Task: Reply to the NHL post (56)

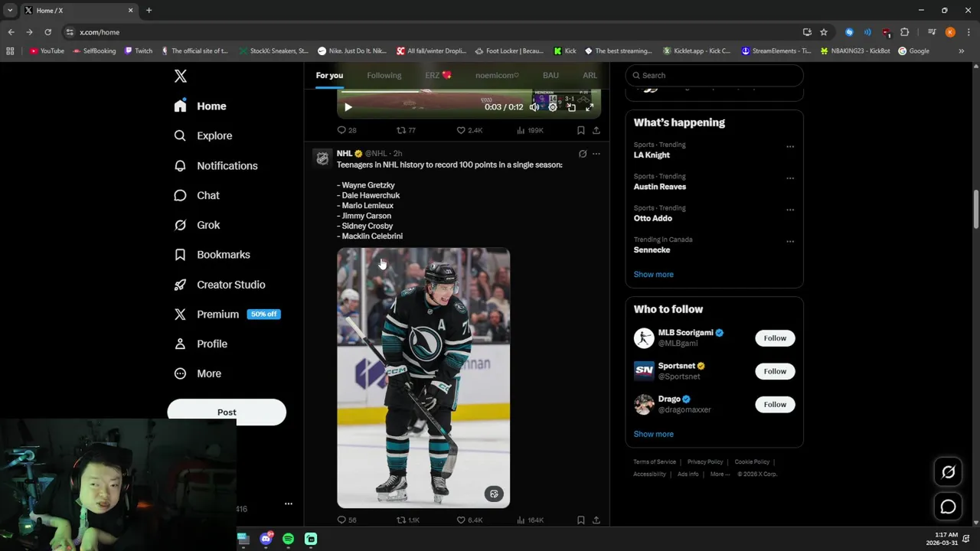Action: [347, 520]
